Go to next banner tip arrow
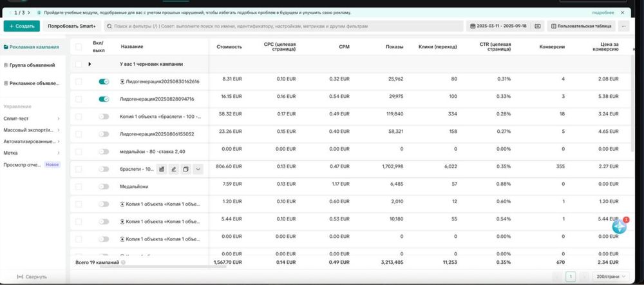This screenshot has height=285, width=644. 29,13
